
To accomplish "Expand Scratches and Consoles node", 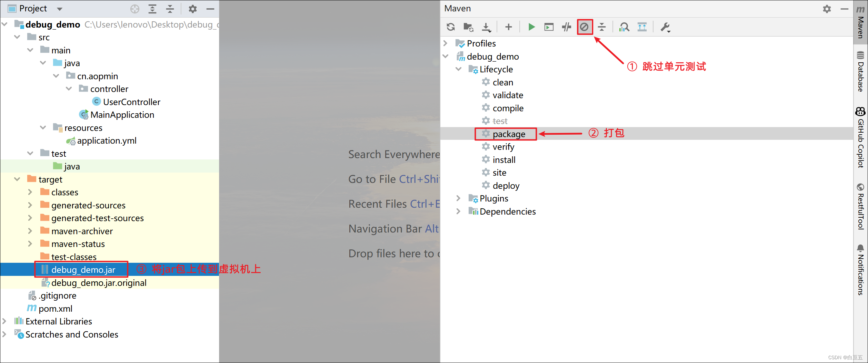I will pos(4,334).
